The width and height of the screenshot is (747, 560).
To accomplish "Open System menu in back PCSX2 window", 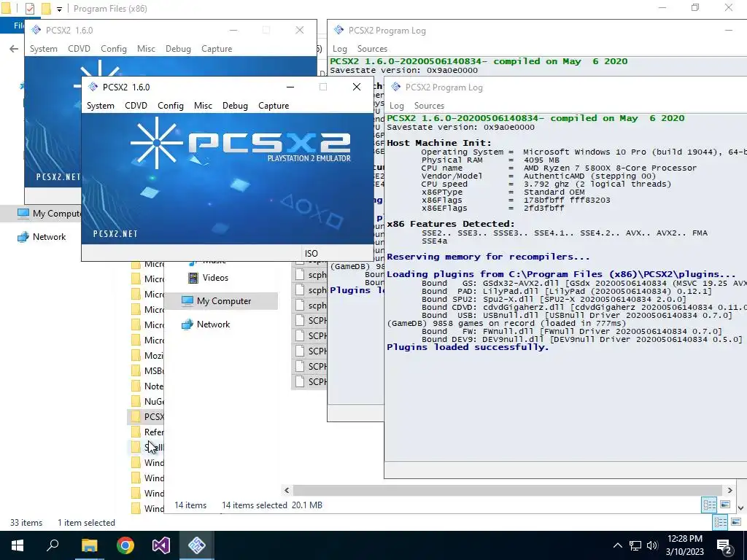I will coord(43,49).
